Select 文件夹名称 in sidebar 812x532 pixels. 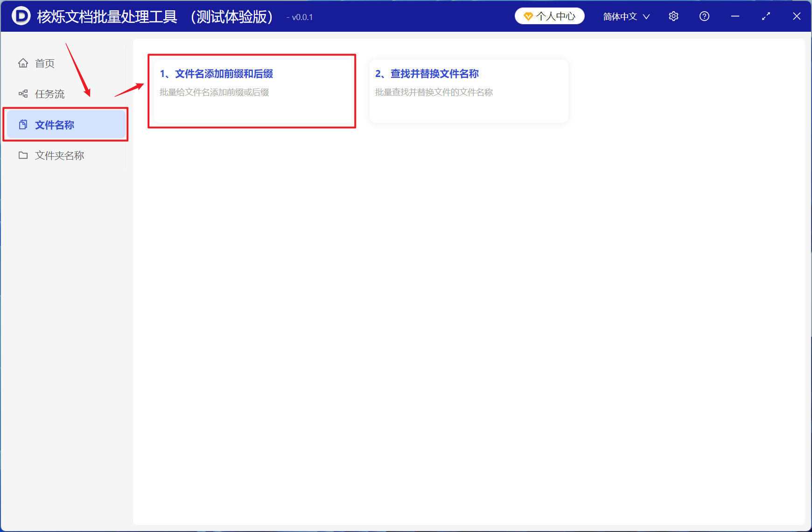click(65, 155)
